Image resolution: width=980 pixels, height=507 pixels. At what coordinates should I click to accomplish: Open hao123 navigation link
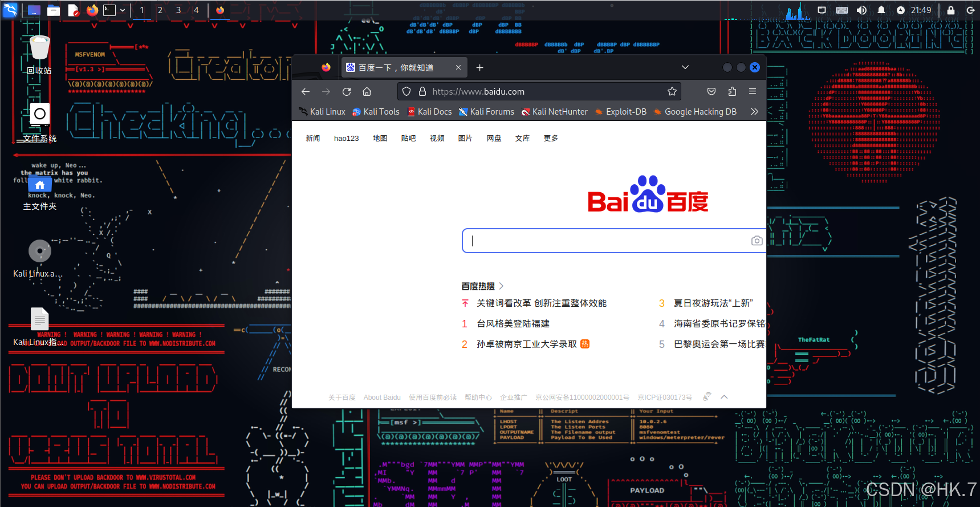(x=347, y=139)
